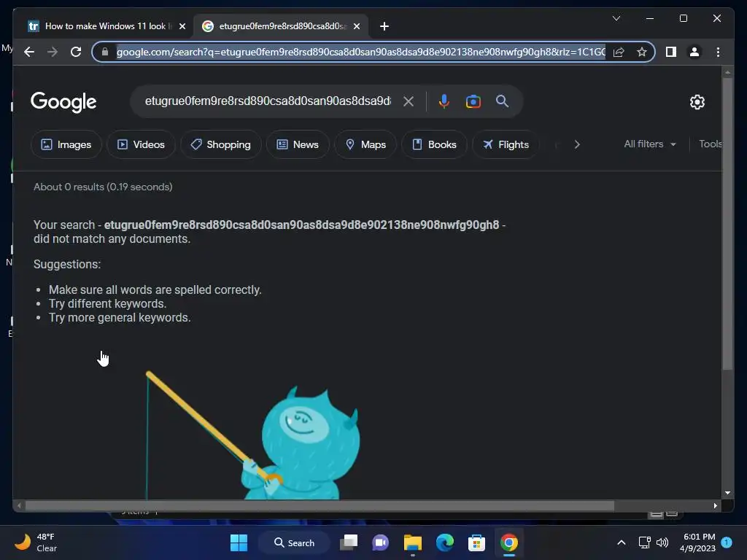Go to Google homepage via logo
The height and width of the screenshot is (560, 747).
(x=63, y=102)
